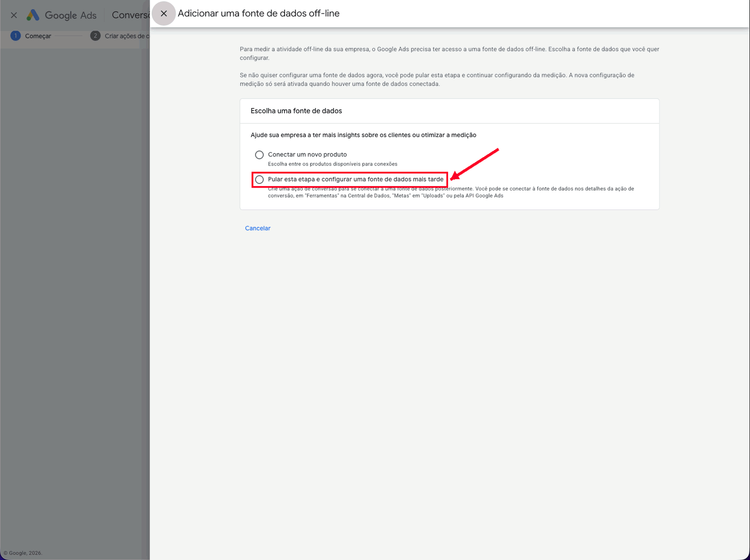Close the Google Ads conversions page behind

14,15
